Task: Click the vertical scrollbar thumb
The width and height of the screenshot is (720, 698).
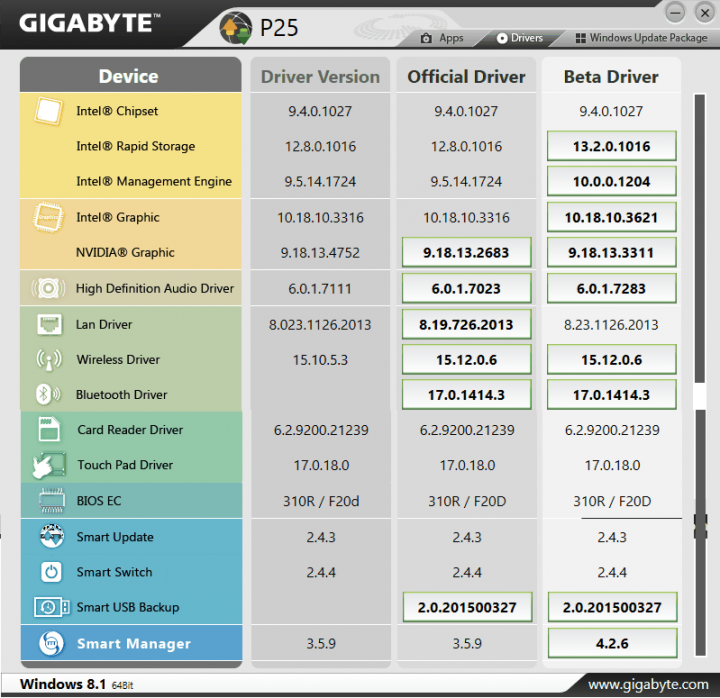Action: tap(700, 238)
